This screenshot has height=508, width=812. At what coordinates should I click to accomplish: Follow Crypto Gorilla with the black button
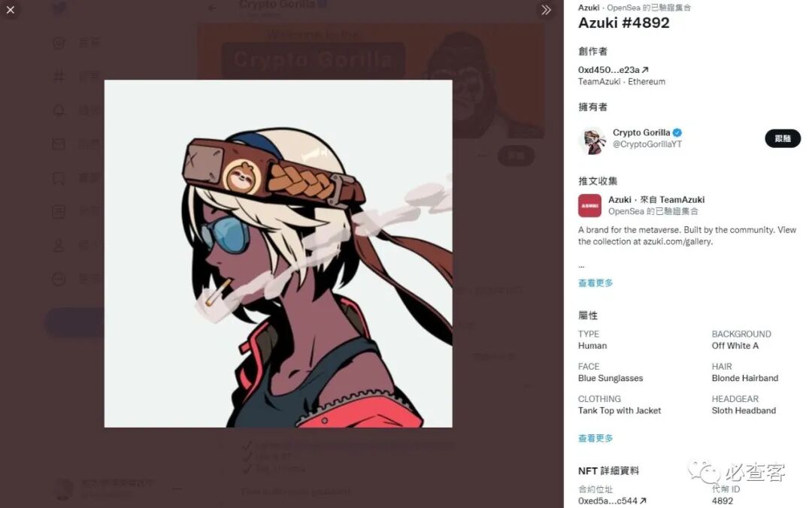(x=783, y=138)
